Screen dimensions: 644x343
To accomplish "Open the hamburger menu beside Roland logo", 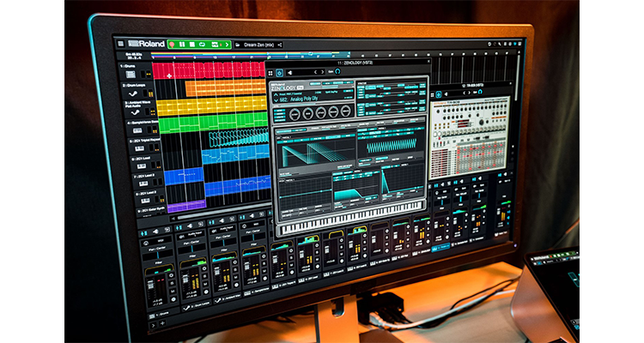I will point(120,44).
